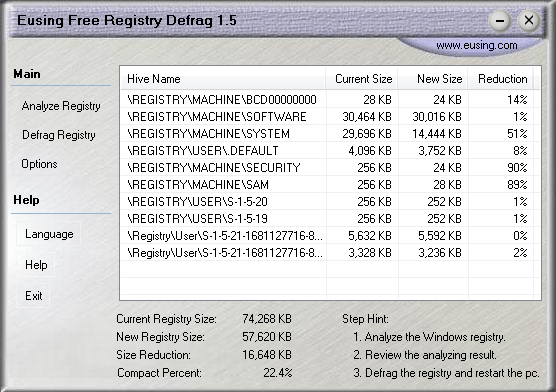Select the \REGISTRY\USER\S-1-5-19 row
This screenshot has height=392, width=556.
[327, 219]
